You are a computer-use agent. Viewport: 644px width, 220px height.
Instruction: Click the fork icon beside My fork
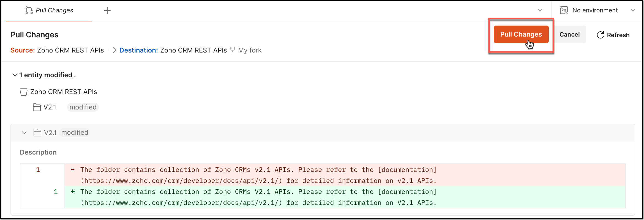click(x=233, y=50)
